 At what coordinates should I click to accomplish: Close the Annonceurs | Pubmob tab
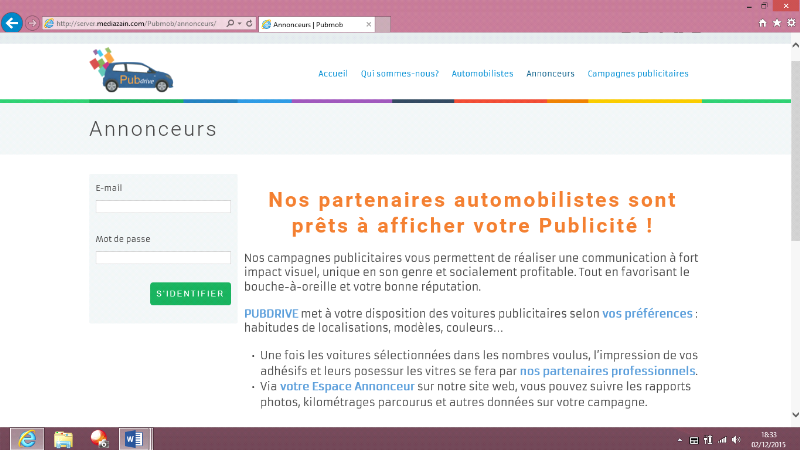click(x=368, y=24)
